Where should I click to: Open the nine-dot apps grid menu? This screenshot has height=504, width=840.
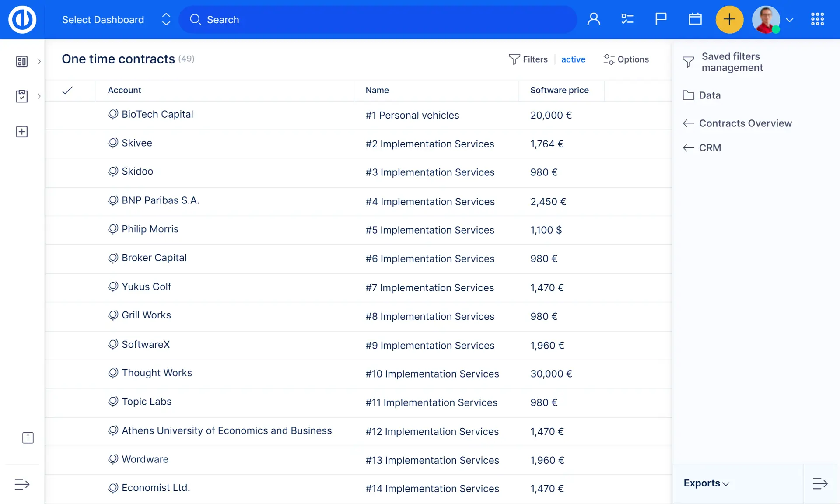point(817,19)
